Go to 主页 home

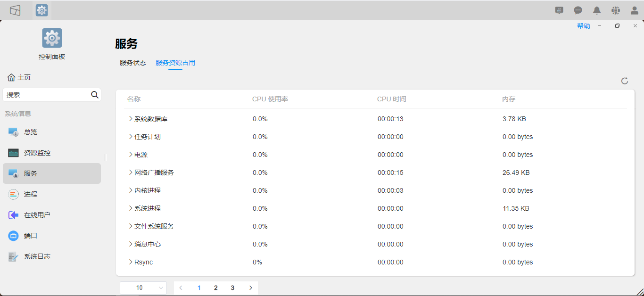point(19,77)
